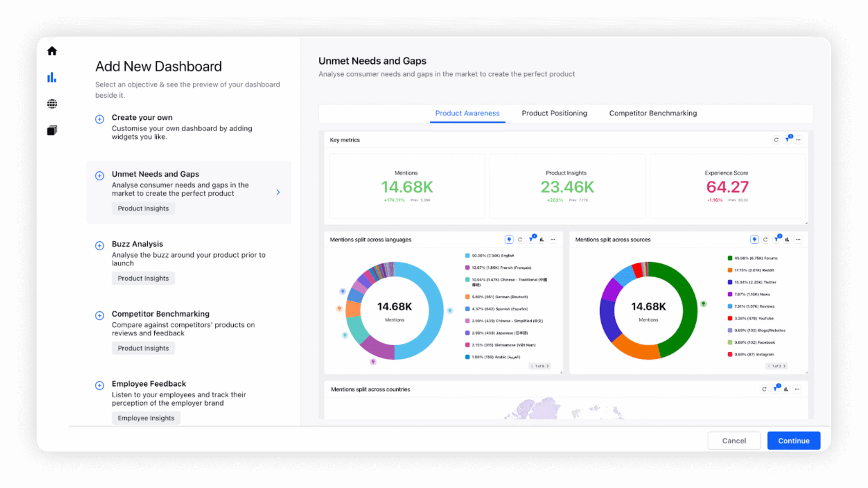Click the Continue button
The image size is (868, 488).
pyautogui.click(x=793, y=441)
